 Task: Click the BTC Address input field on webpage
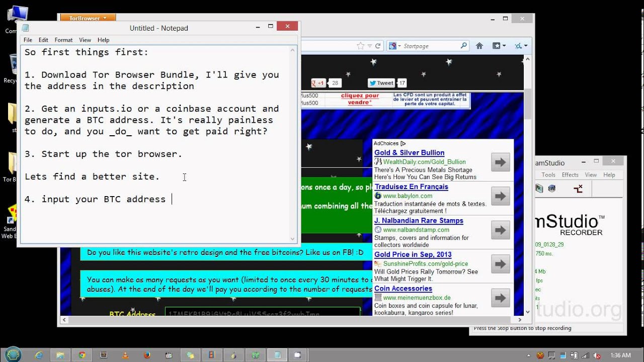click(262, 312)
